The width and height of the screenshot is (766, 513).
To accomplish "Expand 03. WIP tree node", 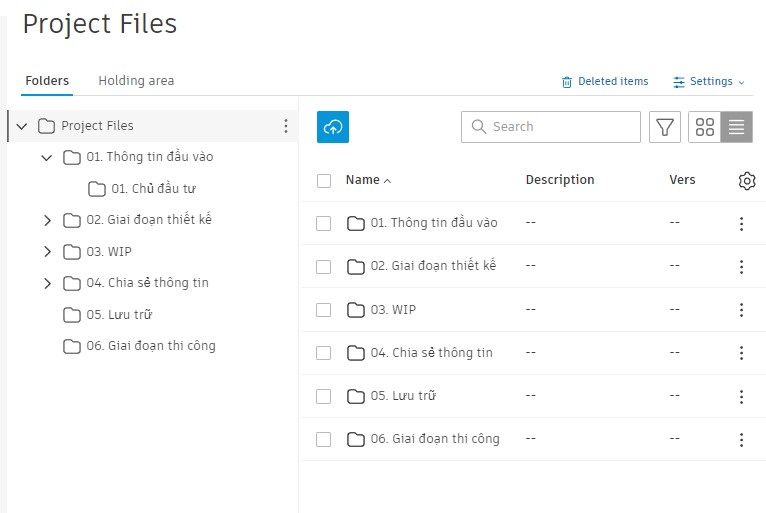I will coord(47,252).
